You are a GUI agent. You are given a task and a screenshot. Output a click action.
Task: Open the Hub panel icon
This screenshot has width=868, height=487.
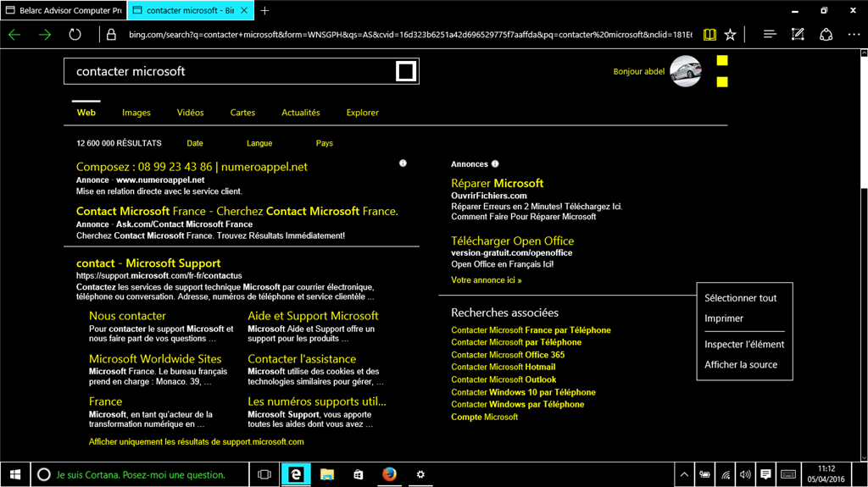coord(770,35)
